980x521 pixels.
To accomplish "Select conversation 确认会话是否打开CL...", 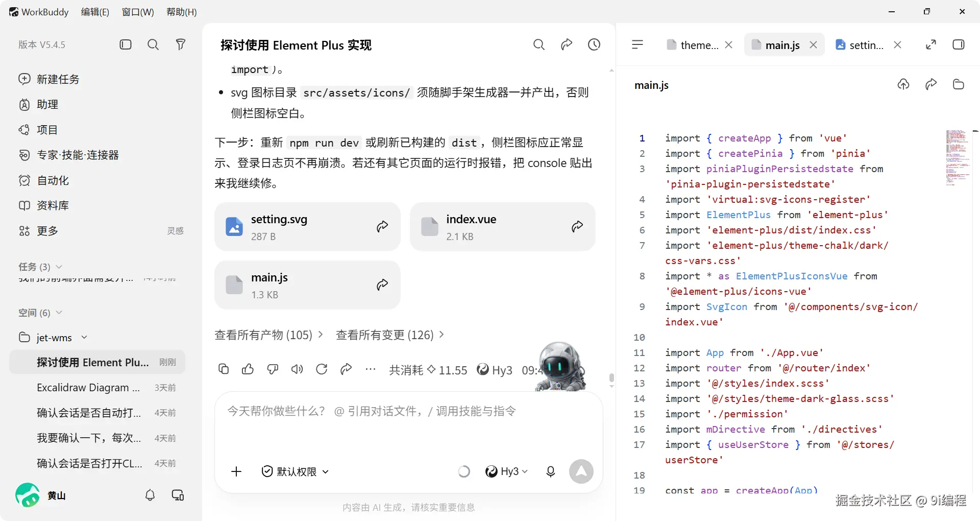I will click(x=97, y=463).
